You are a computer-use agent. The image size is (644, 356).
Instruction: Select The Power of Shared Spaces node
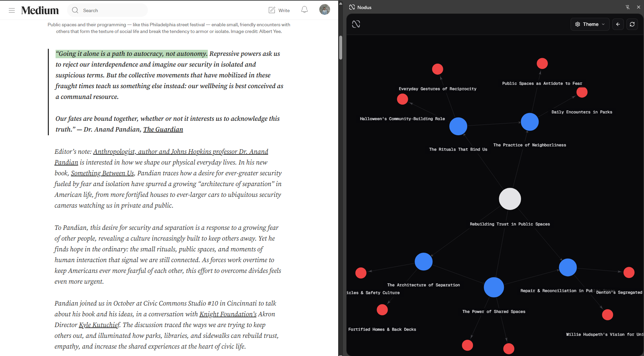click(x=494, y=287)
